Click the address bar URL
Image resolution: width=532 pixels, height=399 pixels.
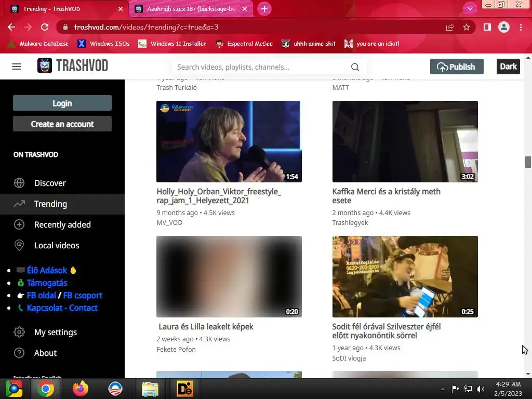pyautogui.click(x=146, y=27)
